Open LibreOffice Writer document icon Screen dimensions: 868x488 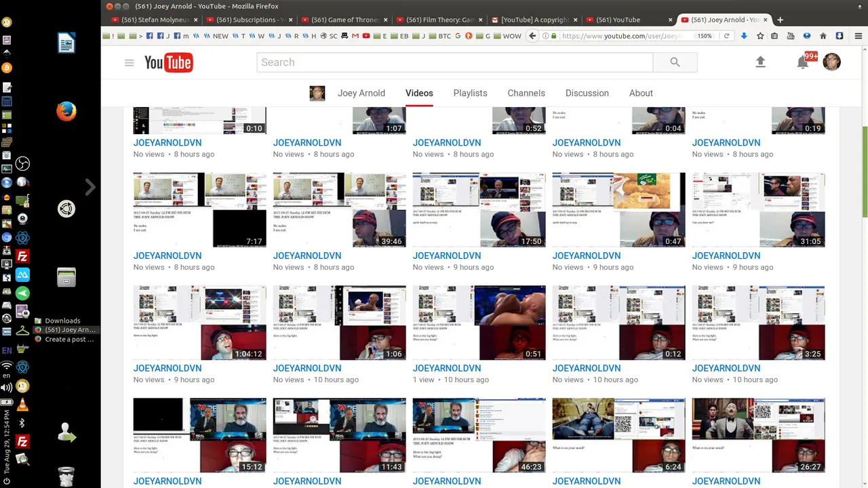coord(66,44)
